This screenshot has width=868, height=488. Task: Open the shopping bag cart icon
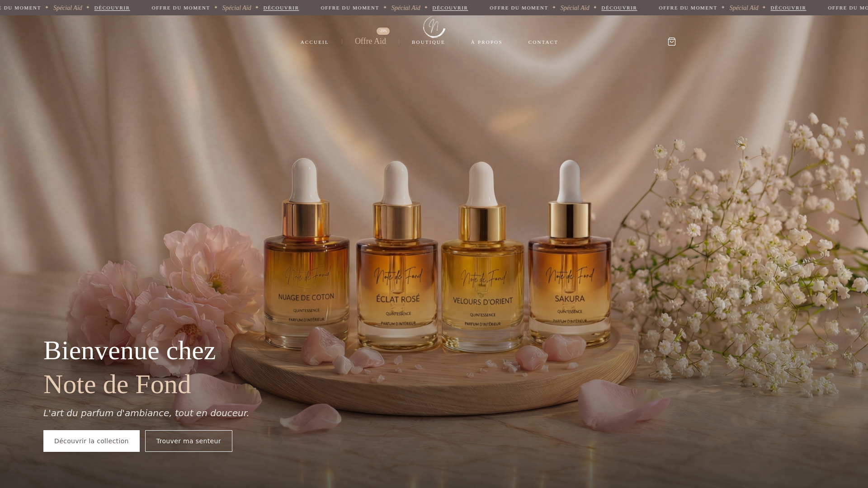pos(671,42)
